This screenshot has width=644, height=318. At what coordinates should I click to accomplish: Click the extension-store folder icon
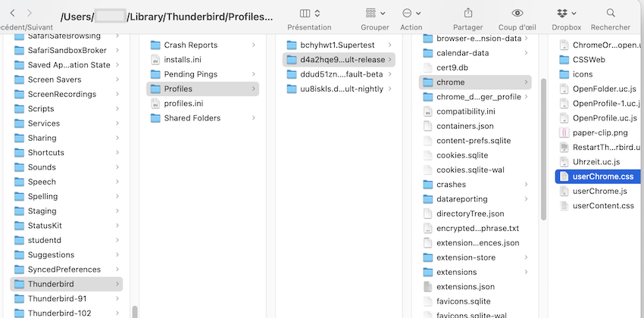428,257
